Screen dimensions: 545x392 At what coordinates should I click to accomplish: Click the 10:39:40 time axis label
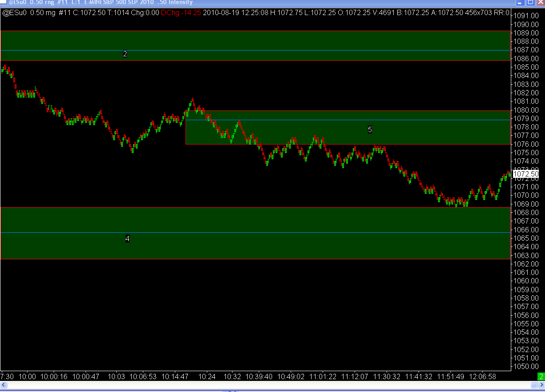[259, 376]
